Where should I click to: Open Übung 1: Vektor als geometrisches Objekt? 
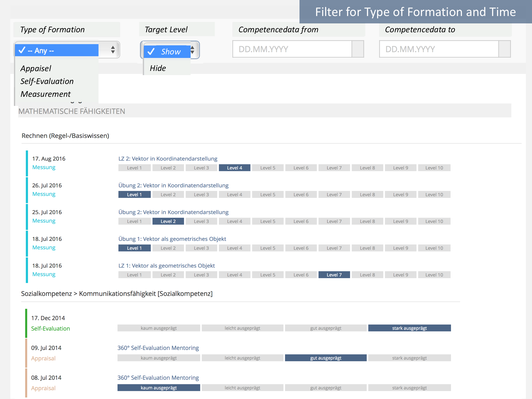172,239
